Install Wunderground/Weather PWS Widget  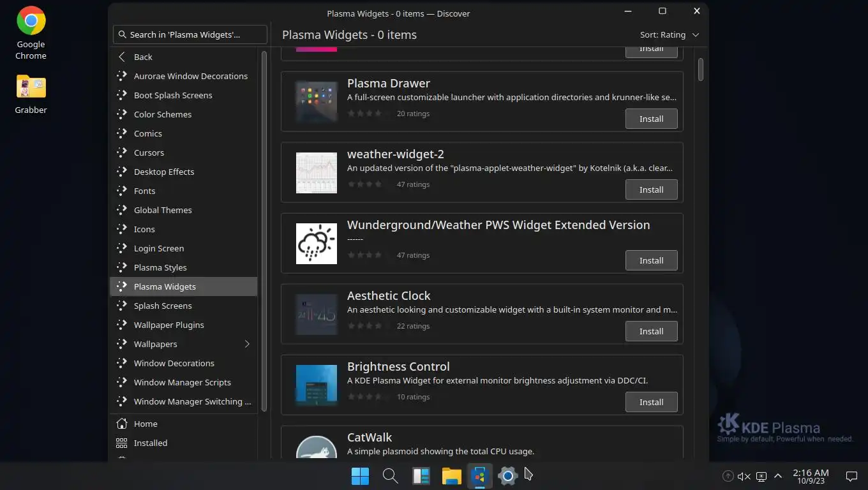[x=651, y=260]
